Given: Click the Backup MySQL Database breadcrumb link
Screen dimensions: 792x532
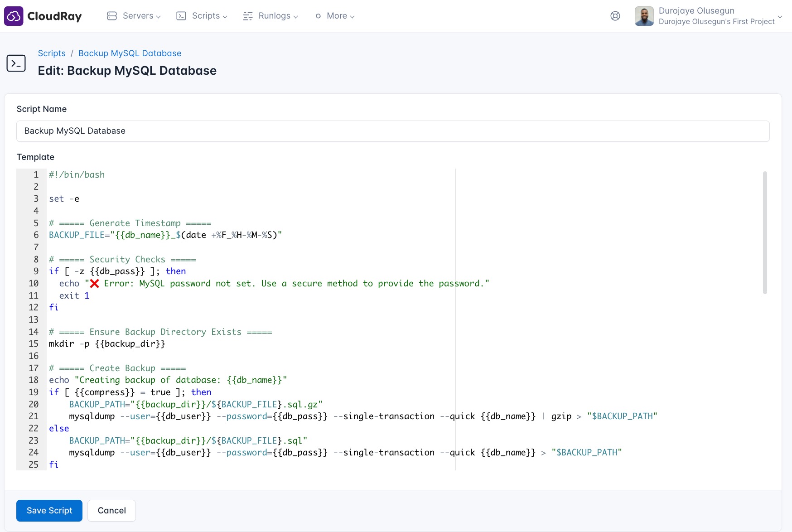Looking at the screenshot, I should pos(130,53).
